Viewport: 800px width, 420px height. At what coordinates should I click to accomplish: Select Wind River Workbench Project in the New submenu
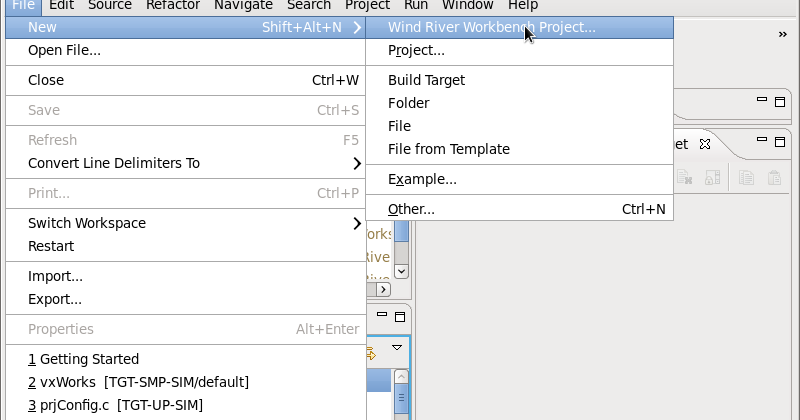click(491, 27)
